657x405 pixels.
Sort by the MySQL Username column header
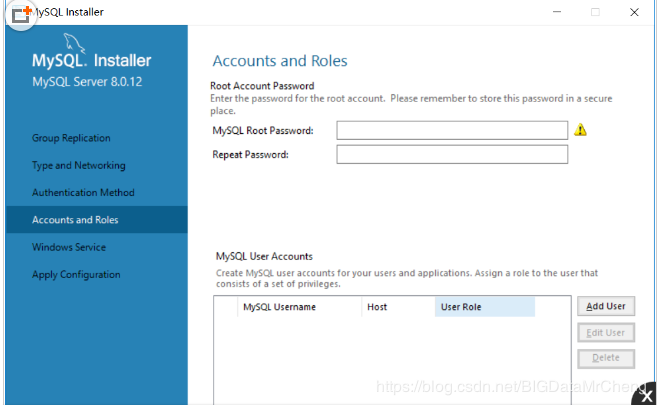coord(279,307)
